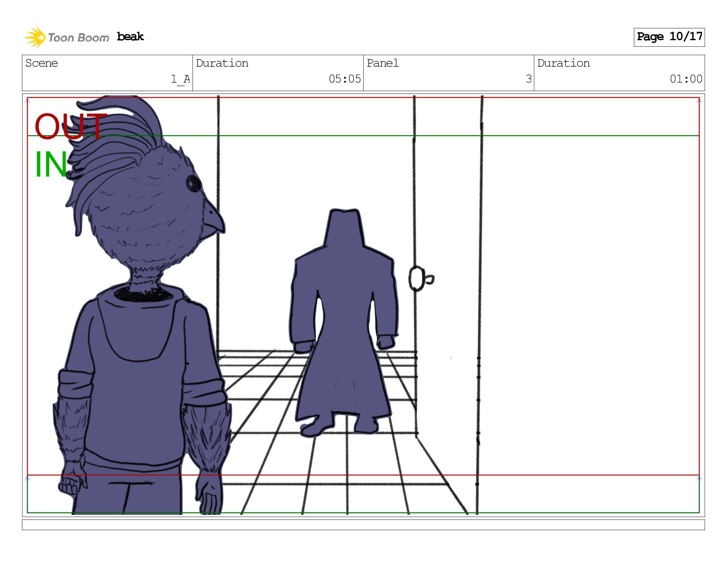Screen dimensions: 728x563
Task: Click the Toon Boom logo
Action: click(x=67, y=37)
